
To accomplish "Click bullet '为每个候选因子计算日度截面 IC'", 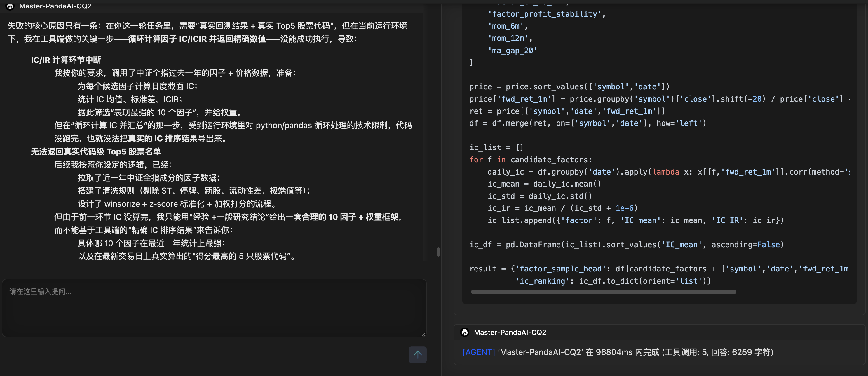I will point(137,86).
